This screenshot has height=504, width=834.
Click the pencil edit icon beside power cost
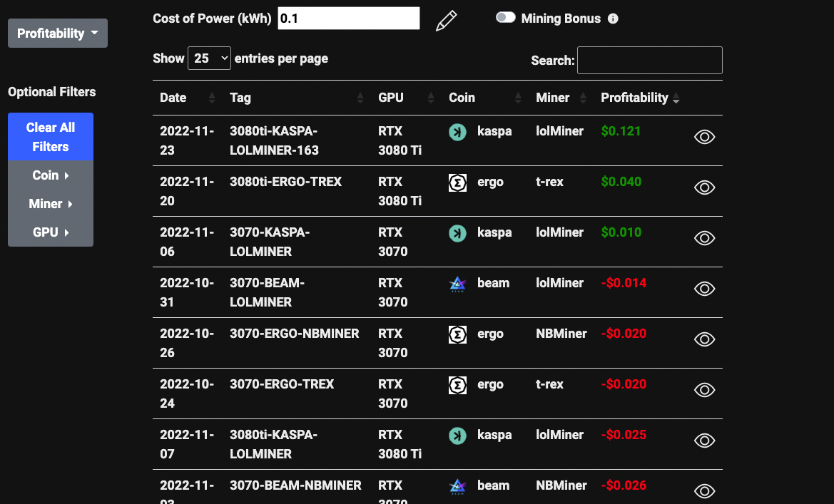click(446, 21)
